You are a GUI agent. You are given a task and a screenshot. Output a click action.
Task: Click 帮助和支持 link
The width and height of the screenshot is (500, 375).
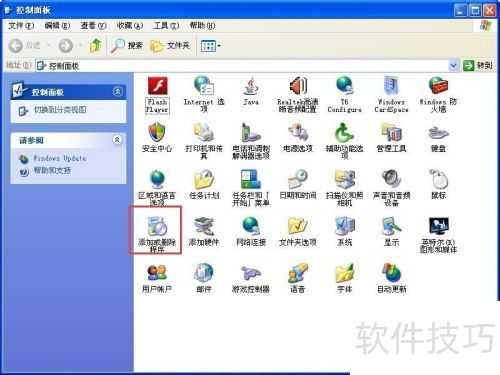click(x=52, y=171)
